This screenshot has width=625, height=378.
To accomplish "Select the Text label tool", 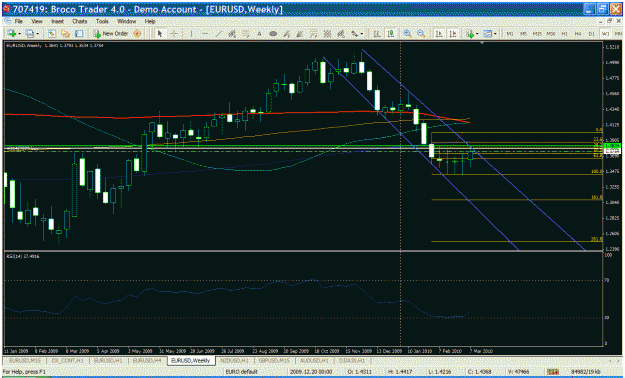I will (x=259, y=34).
